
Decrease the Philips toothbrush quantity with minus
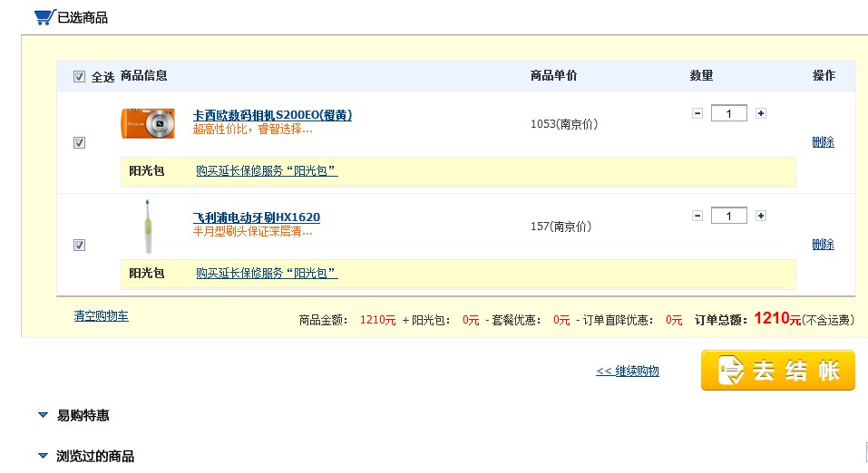coord(697,216)
